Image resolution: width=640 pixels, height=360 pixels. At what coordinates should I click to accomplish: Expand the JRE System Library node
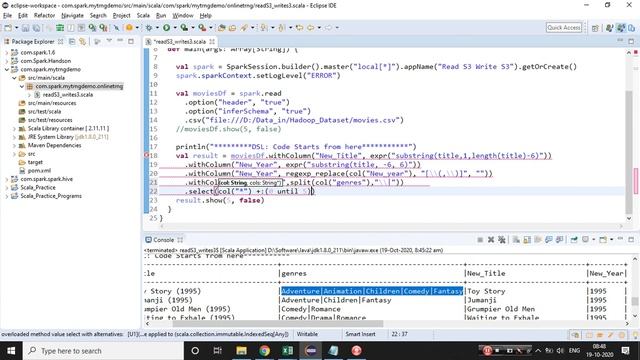[14, 137]
